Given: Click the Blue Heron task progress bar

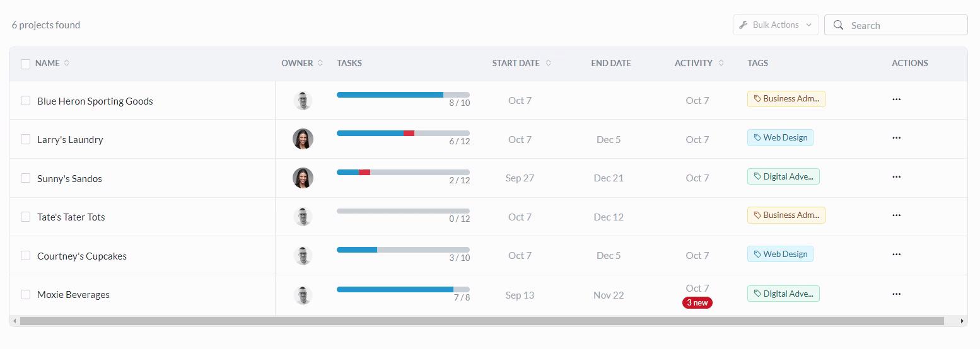Looking at the screenshot, I should pyautogui.click(x=403, y=95).
